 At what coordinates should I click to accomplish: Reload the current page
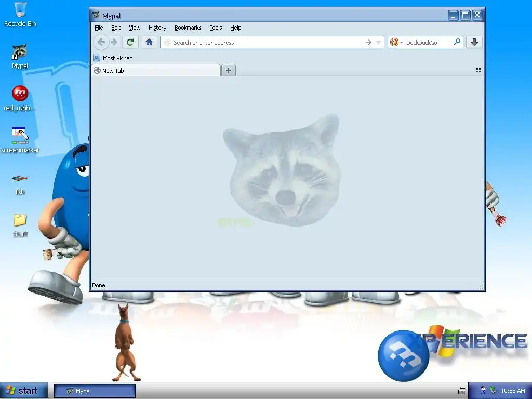point(130,43)
